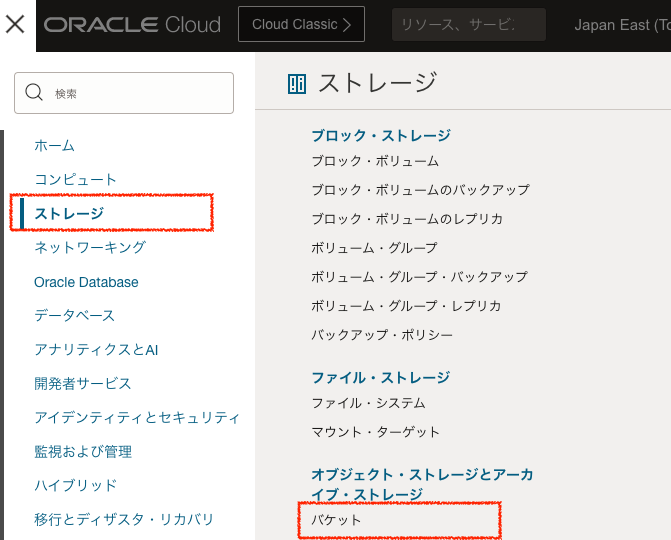
Task: Close the navigation menu with X icon
Action: tap(15, 24)
